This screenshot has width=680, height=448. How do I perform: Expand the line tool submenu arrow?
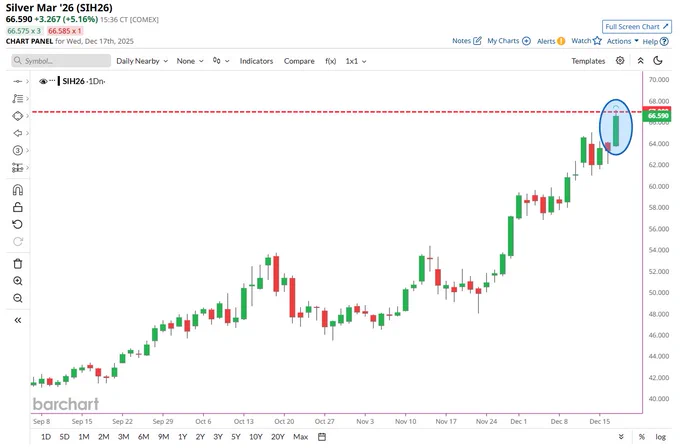click(27, 82)
